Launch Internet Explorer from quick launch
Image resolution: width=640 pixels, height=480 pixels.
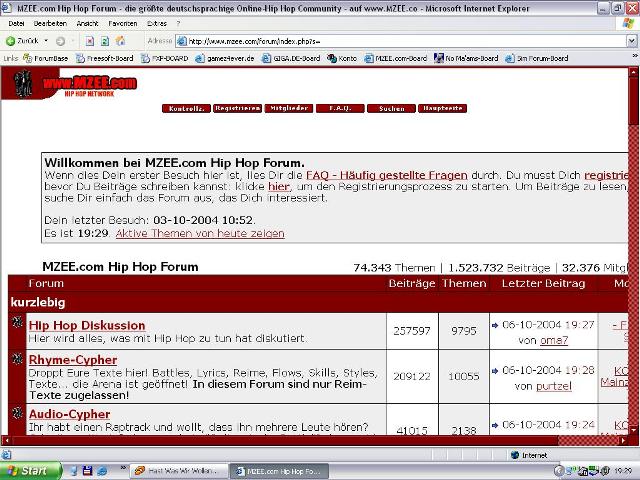[x=102, y=471]
